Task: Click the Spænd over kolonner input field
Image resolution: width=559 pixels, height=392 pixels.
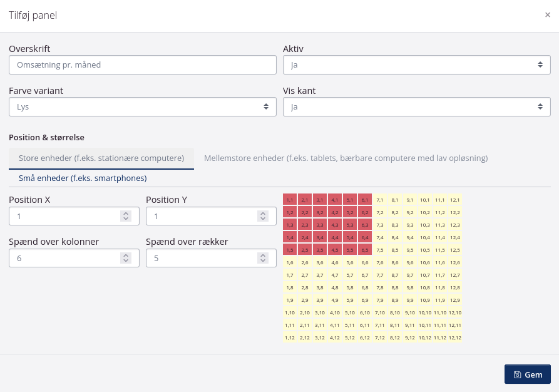Action: (63, 258)
